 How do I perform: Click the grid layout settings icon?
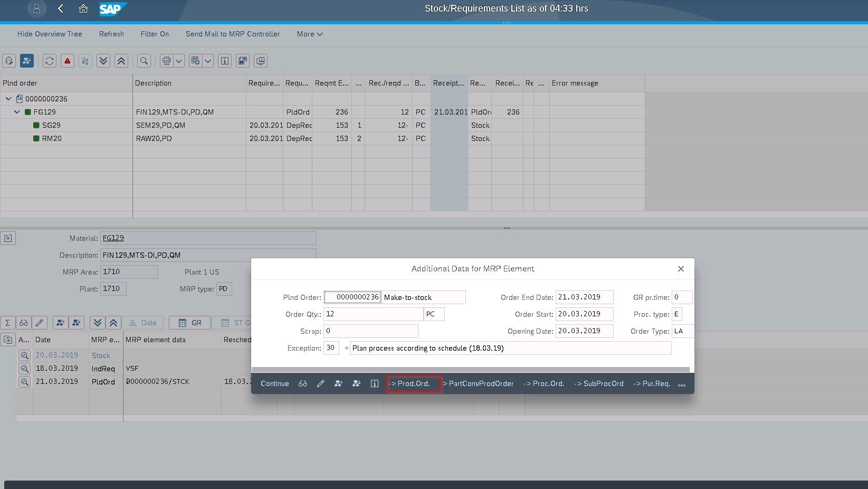(x=196, y=61)
